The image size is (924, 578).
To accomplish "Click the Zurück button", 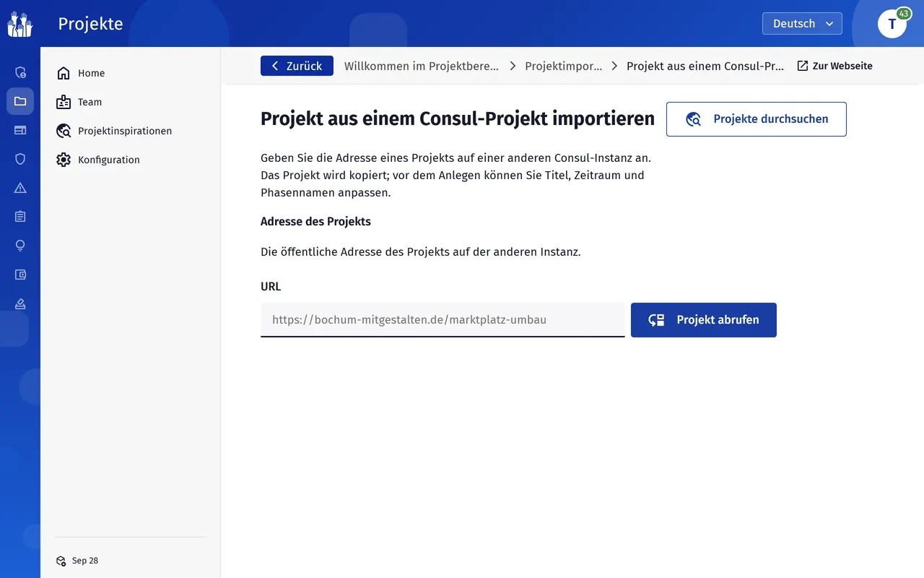I will click(x=297, y=66).
